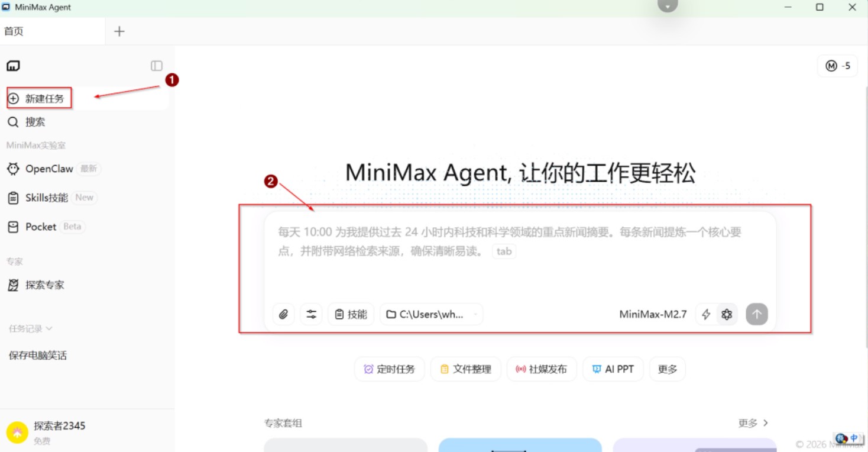Collapse the sidebar with the panel icon
The image size is (868, 452).
[x=157, y=66]
